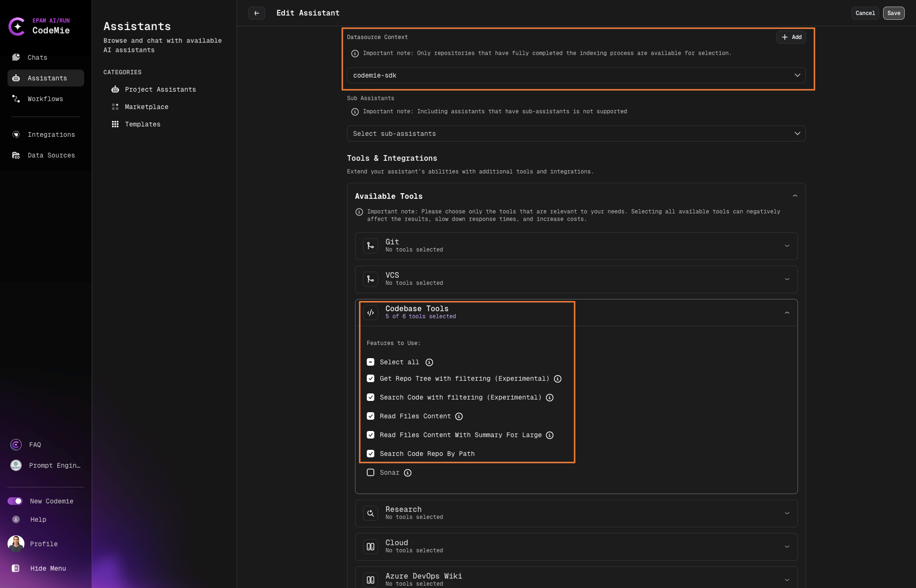Click the Profile avatar
The image size is (916, 588).
click(16, 543)
